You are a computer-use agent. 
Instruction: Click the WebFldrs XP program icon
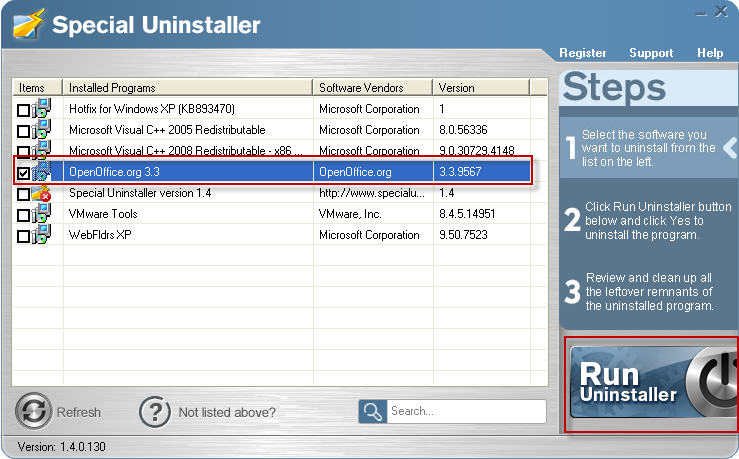coord(41,234)
